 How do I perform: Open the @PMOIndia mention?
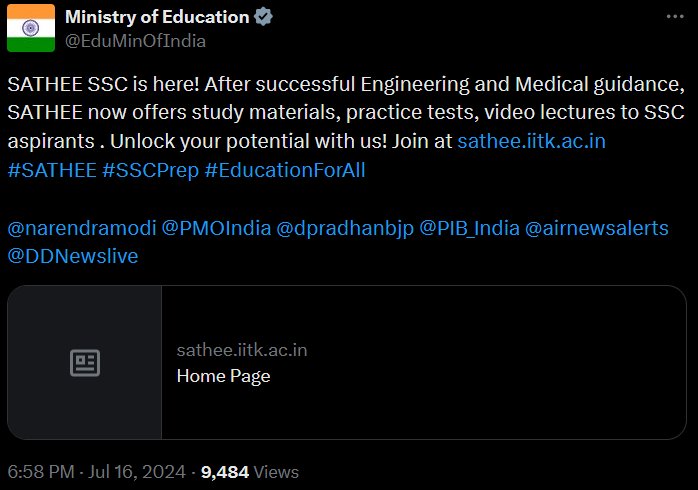(x=216, y=227)
